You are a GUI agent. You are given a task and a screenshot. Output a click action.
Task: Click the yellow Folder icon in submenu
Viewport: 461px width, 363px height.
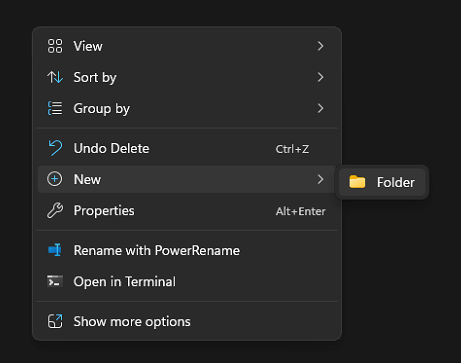[x=357, y=182]
